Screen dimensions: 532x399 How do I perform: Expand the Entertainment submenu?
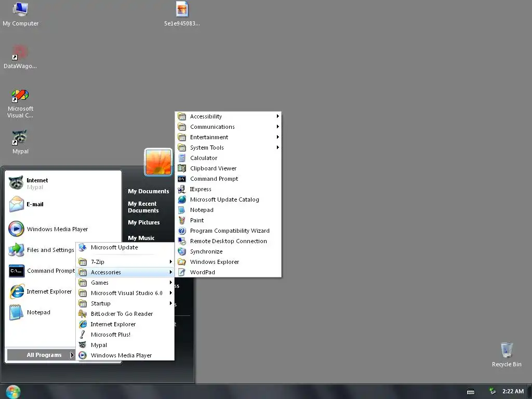coord(228,137)
